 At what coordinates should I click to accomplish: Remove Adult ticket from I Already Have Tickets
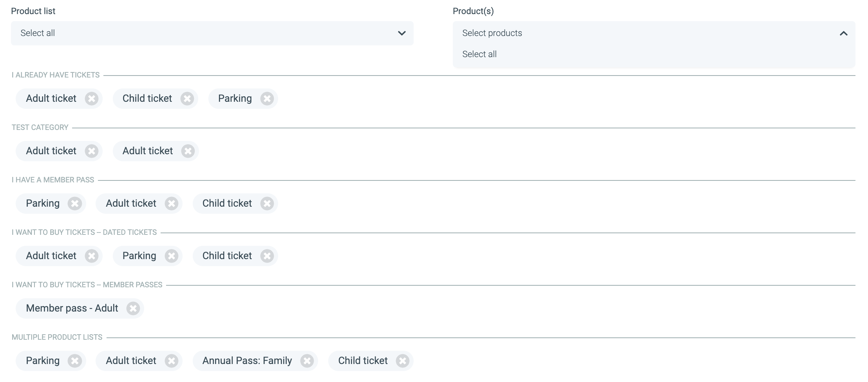92,99
